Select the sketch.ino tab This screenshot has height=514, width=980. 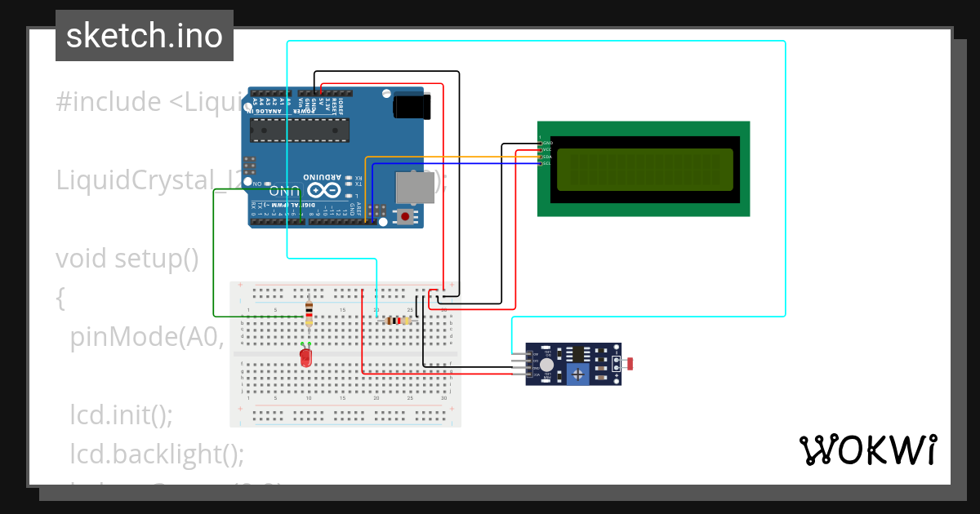click(x=144, y=35)
